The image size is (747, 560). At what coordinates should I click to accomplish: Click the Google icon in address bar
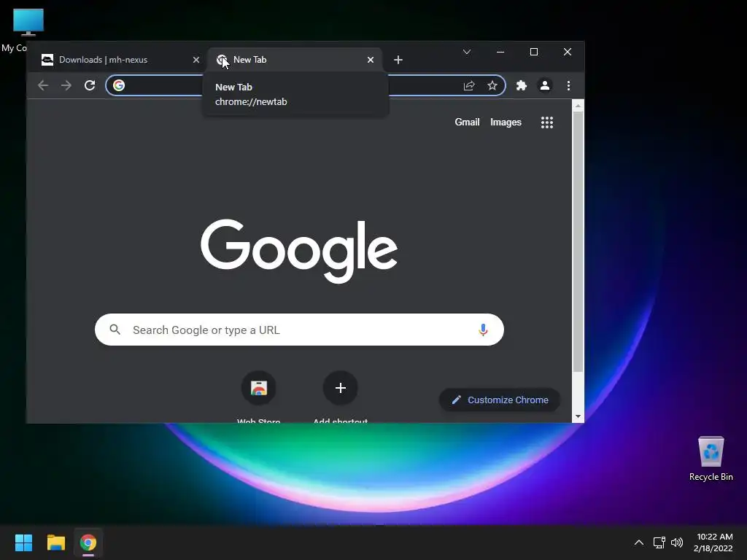click(119, 85)
